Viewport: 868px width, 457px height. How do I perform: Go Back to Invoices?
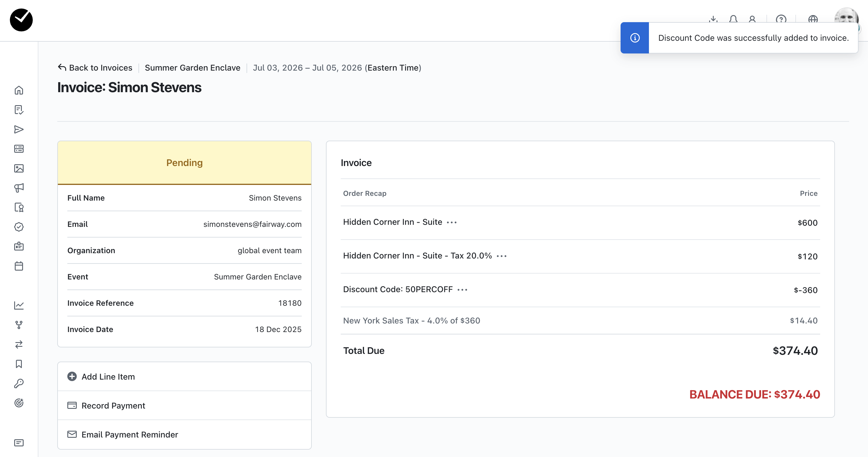pyautogui.click(x=95, y=68)
